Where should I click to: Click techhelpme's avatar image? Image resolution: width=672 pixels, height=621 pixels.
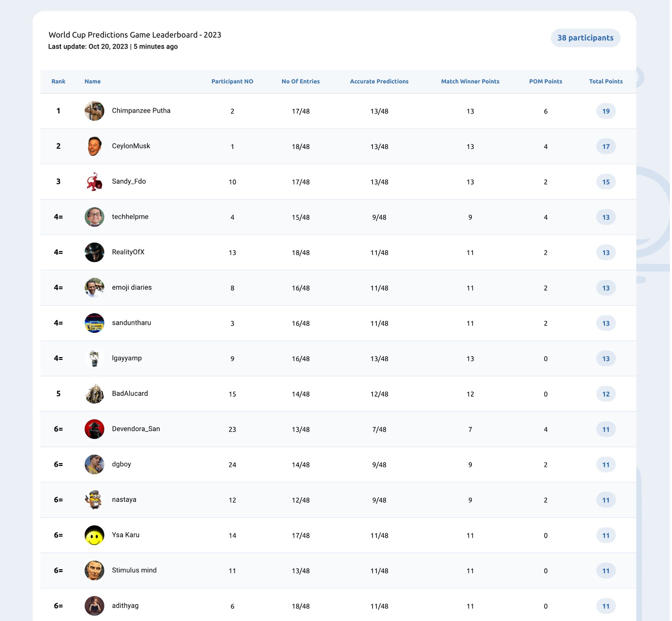click(x=94, y=217)
